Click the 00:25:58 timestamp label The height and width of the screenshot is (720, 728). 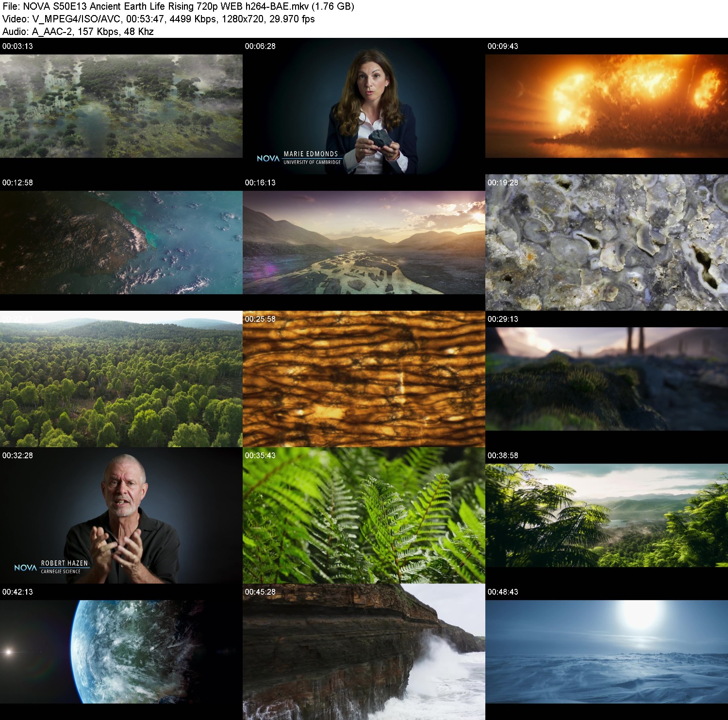[260, 319]
